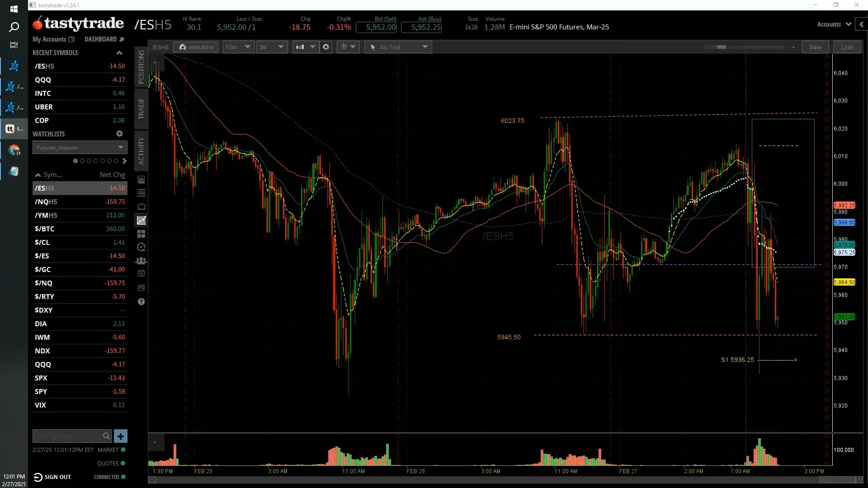Image resolution: width=868 pixels, height=488 pixels.
Task: Open the tastylive TV icon
Action: 141,206
